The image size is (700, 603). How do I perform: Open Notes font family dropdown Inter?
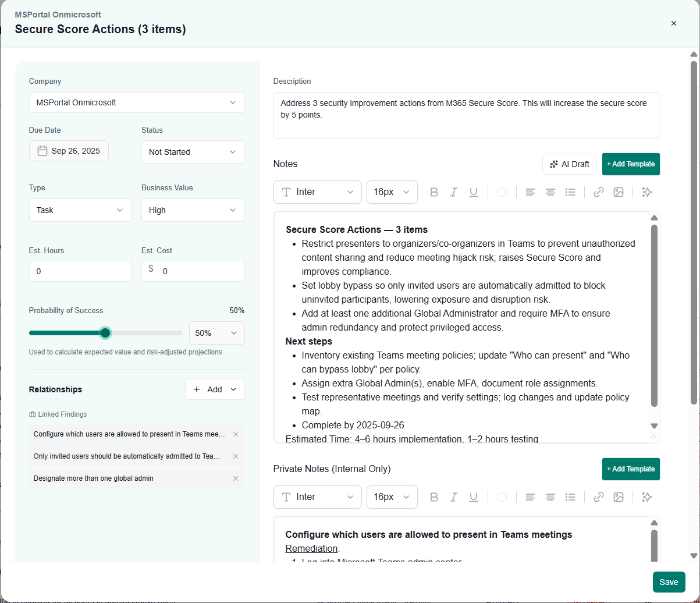coord(318,192)
